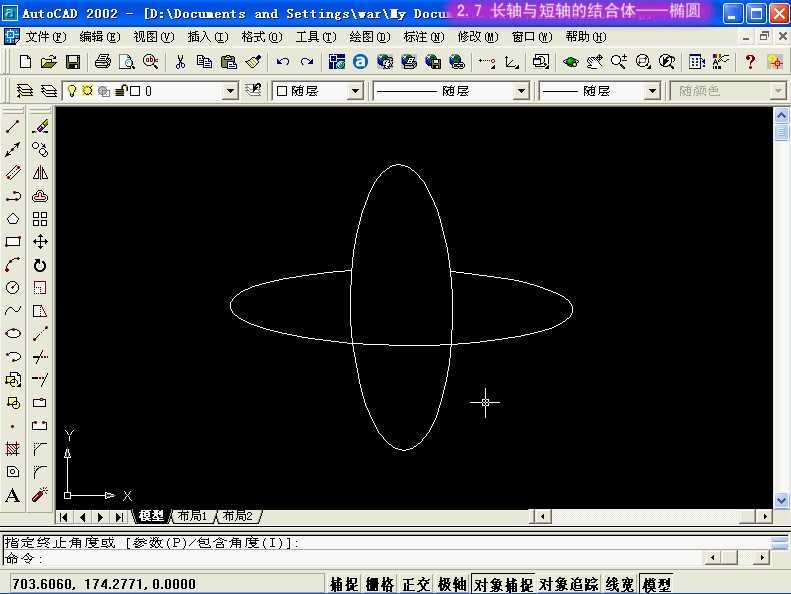Open the 绘图(D) menu
Screen dimensions: 791x594
click(x=370, y=37)
